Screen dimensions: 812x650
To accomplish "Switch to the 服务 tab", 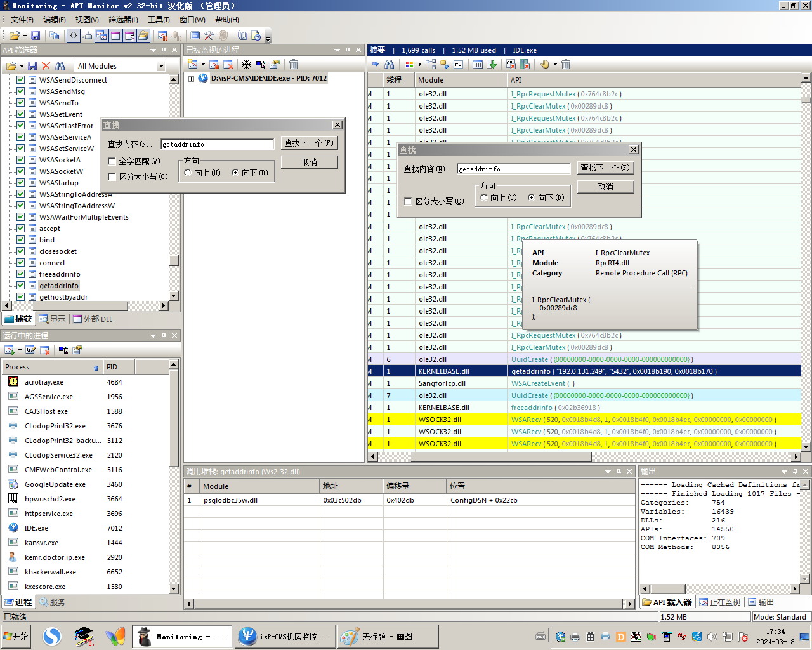I will 52,602.
